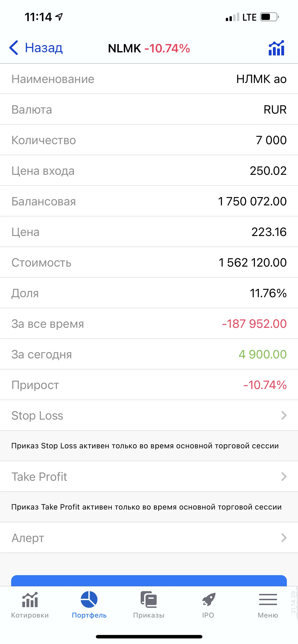The width and height of the screenshot is (298, 644).
Task: Tap the IPO rocket icon
Action: pos(208,599)
